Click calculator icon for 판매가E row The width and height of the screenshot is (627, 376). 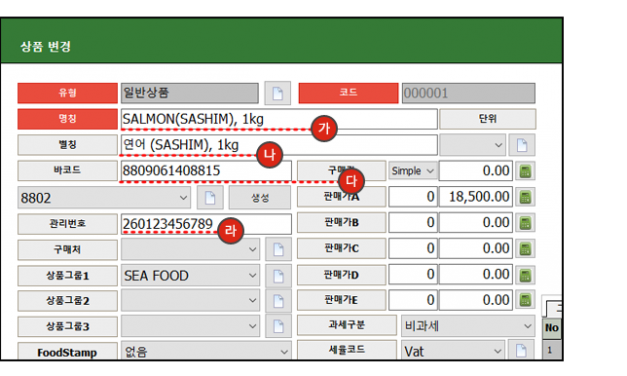coord(525,300)
